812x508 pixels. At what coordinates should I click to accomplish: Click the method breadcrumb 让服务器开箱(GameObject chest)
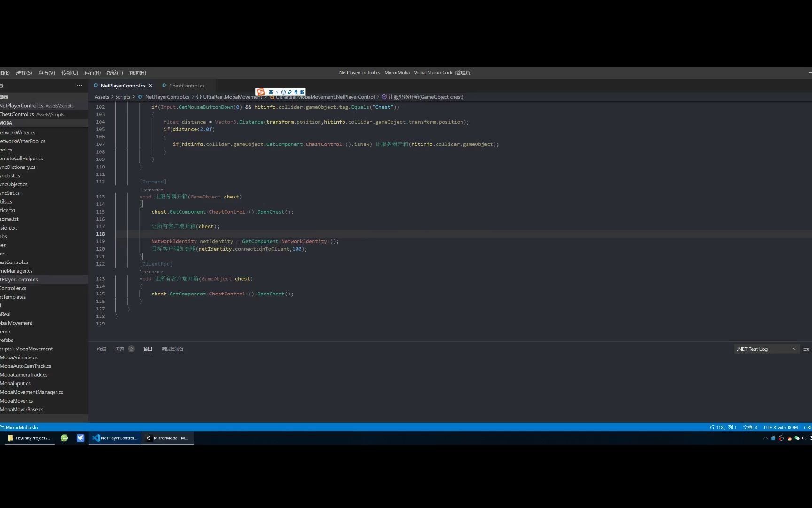click(425, 97)
